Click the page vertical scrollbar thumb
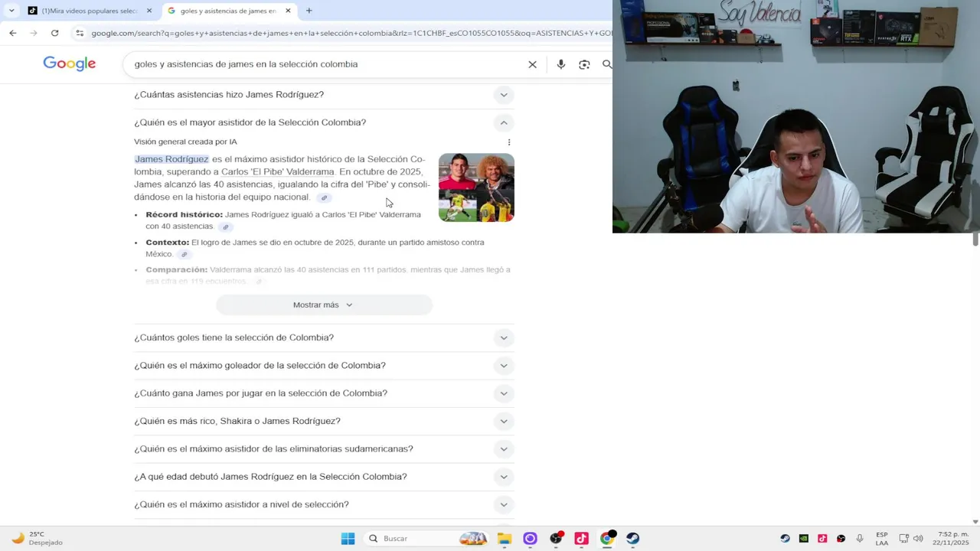The width and height of the screenshot is (980, 551). click(975, 240)
